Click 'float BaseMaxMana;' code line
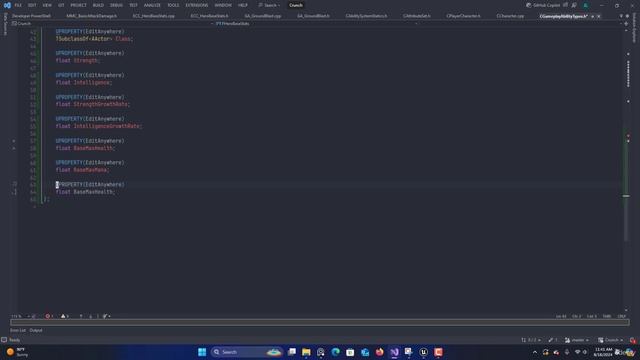The width and height of the screenshot is (640, 360). (x=82, y=170)
